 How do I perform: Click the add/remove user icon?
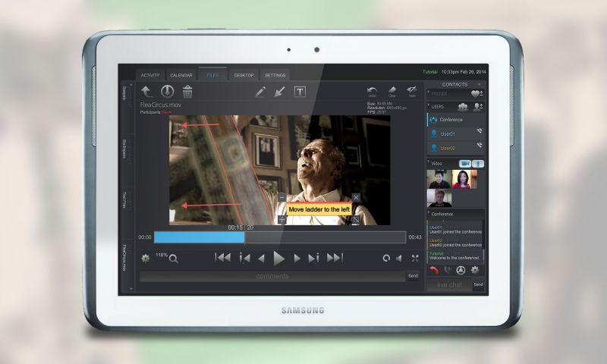(478, 106)
